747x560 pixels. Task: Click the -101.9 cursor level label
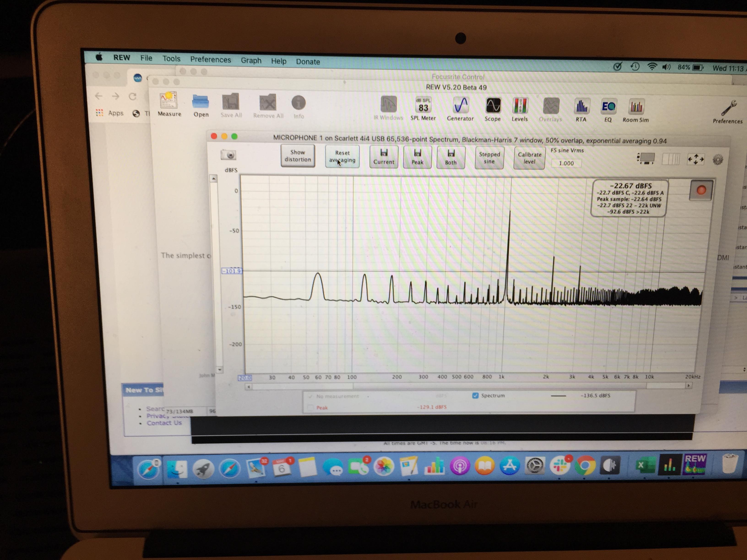pos(232,271)
